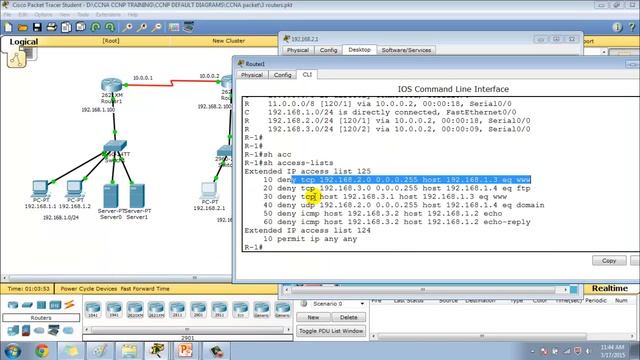
Task: Click the Print toolbar icon
Action: pos(51,27)
